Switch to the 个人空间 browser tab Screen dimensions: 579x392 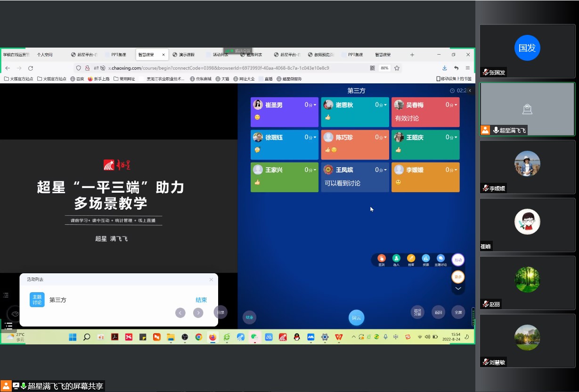pyautogui.click(x=45, y=55)
